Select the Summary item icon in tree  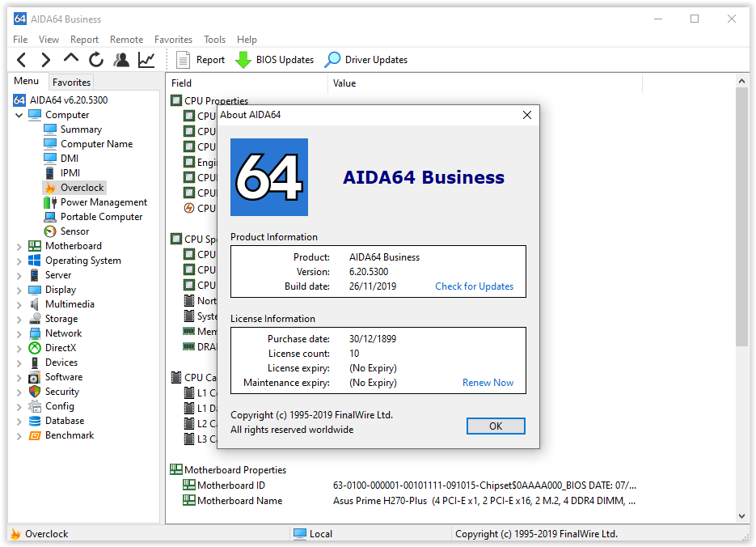click(50, 129)
